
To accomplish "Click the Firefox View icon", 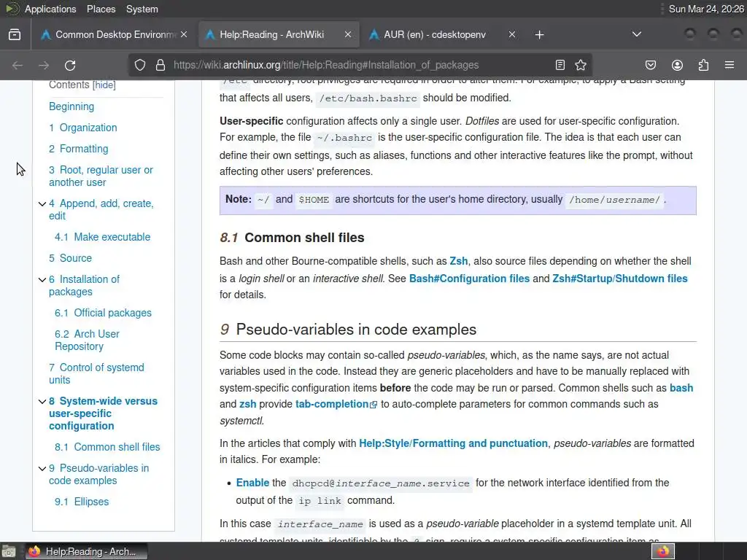I will pyautogui.click(x=15, y=35).
